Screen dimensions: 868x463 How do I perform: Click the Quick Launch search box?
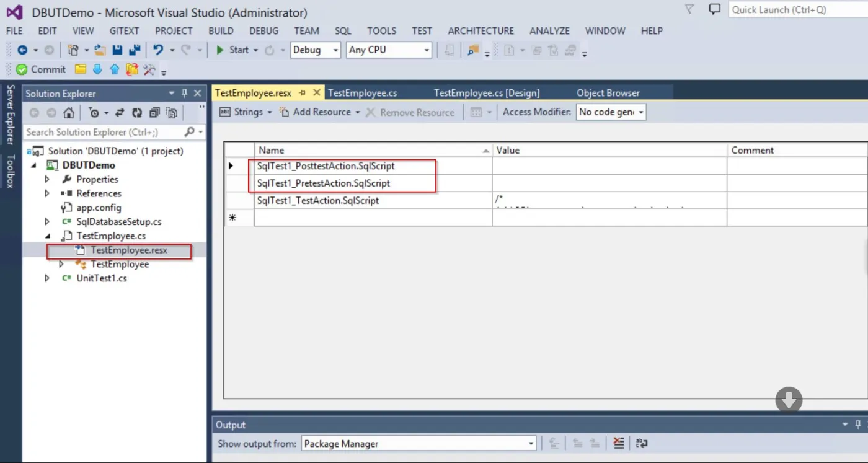pyautogui.click(x=798, y=9)
